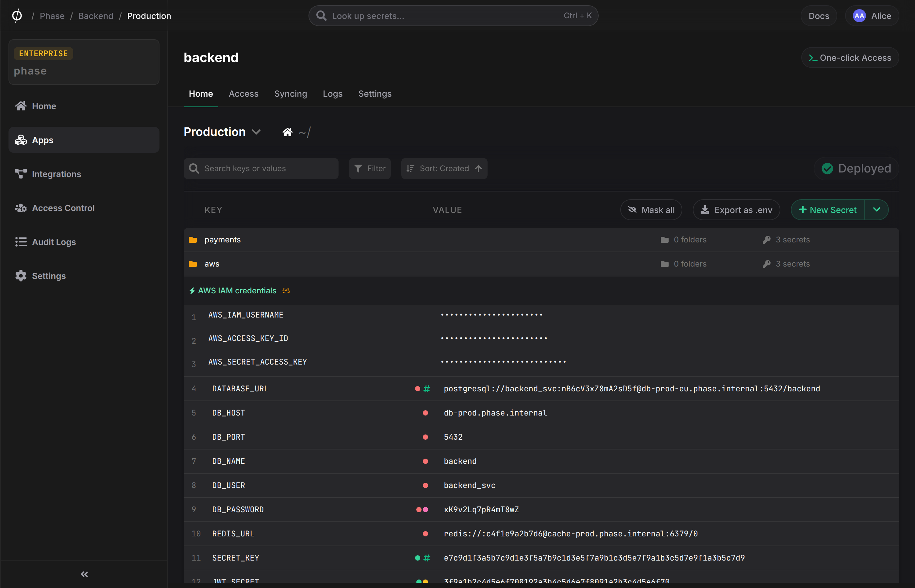Click the AWS logo beside IAM credentials
915x588 pixels.
coord(286,290)
